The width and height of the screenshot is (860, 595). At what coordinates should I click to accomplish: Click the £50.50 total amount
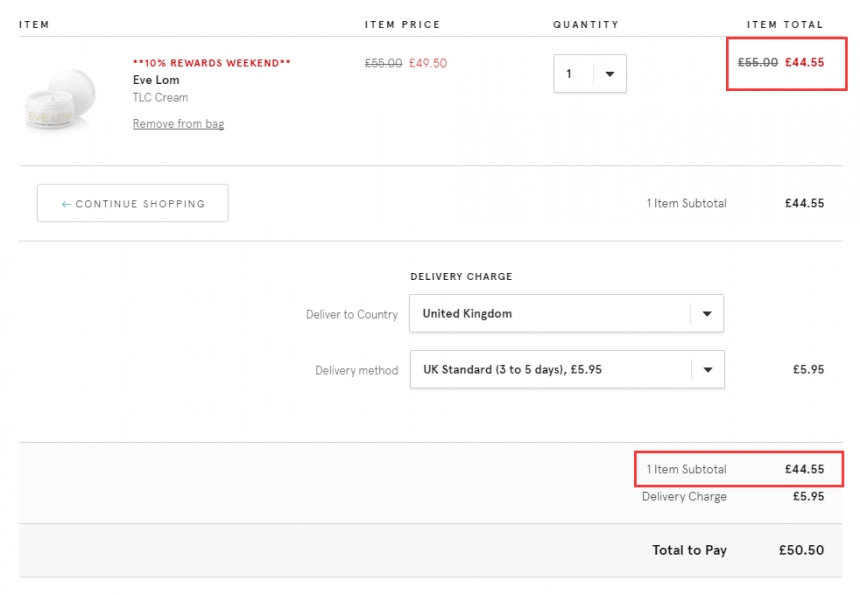(x=801, y=550)
